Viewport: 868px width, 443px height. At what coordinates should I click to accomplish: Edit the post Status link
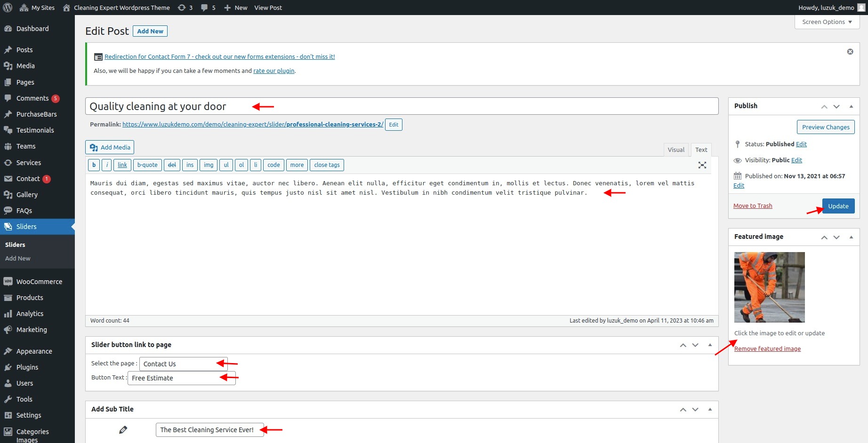(x=801, y=144)
